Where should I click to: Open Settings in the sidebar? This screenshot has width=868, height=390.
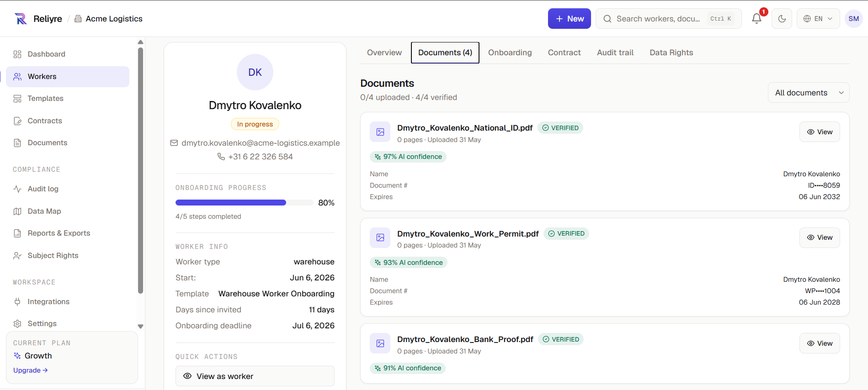pos(68,324)
